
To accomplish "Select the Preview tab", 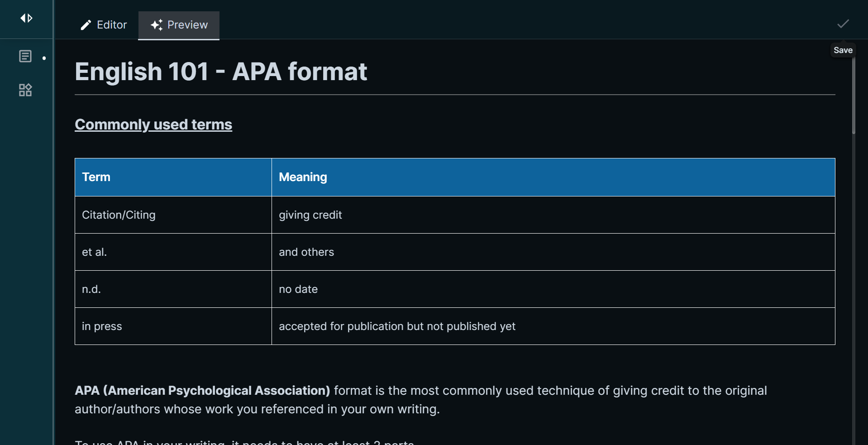I will (179, 25).
